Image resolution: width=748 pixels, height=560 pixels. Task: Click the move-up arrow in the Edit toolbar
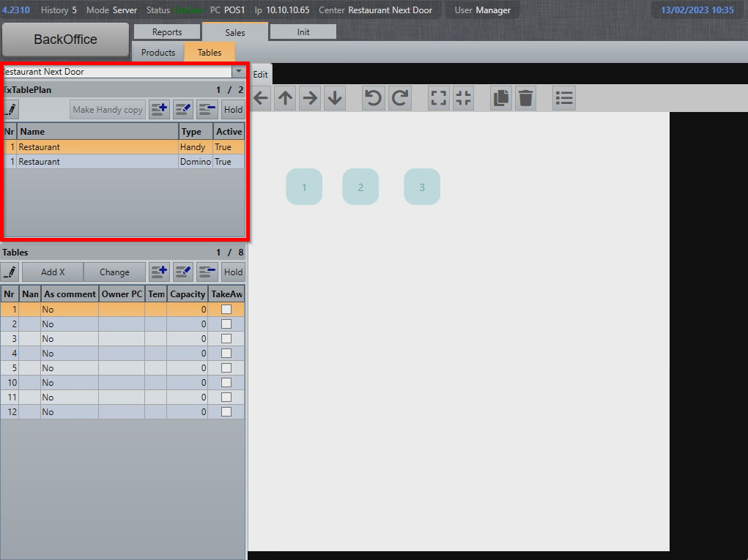(285, 97)
